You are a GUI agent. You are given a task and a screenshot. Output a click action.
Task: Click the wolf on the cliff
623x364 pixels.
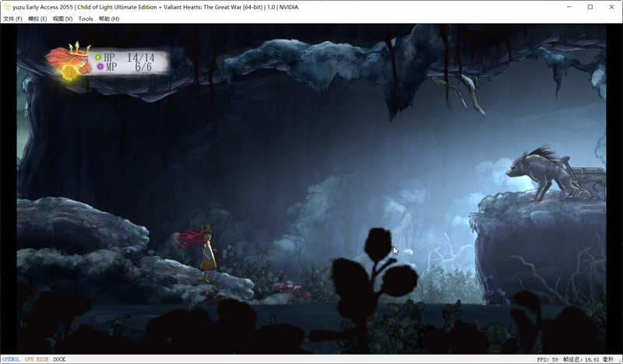click(542, 172)
